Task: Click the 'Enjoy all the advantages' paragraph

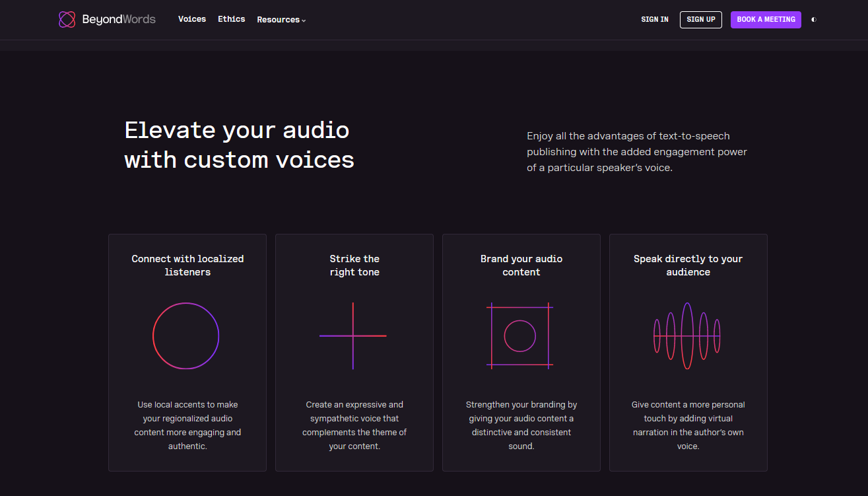Action: click(x=637, y=152)
